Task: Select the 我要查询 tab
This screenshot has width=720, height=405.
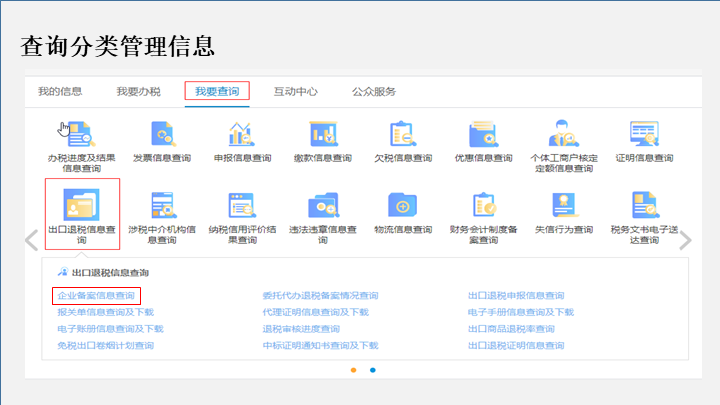Action: click(217, 91)
